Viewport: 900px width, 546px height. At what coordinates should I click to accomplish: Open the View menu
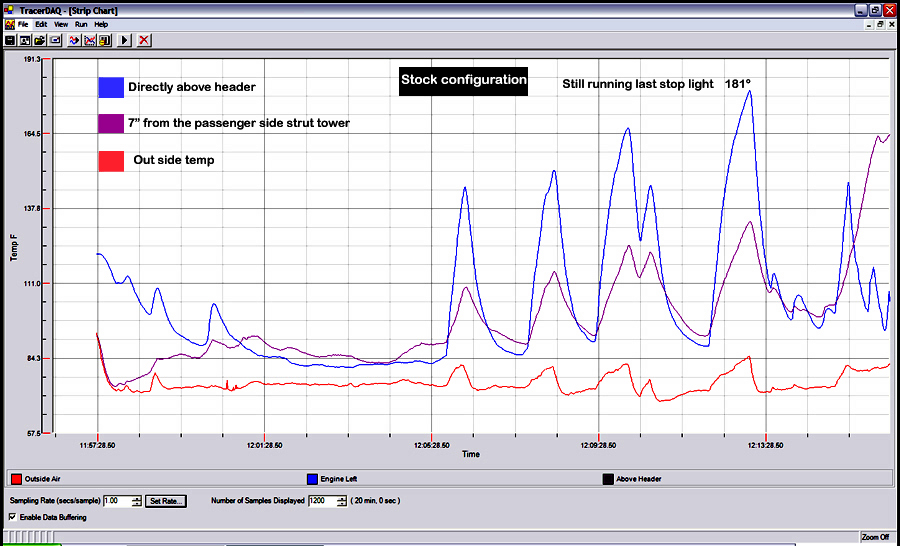pyautogui.click(x=61, y=23)
